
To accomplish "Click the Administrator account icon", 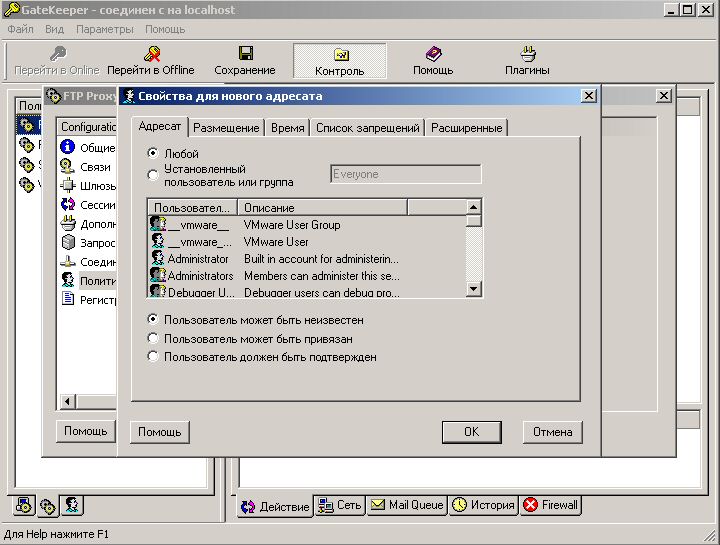I will (x=158, y=258).
